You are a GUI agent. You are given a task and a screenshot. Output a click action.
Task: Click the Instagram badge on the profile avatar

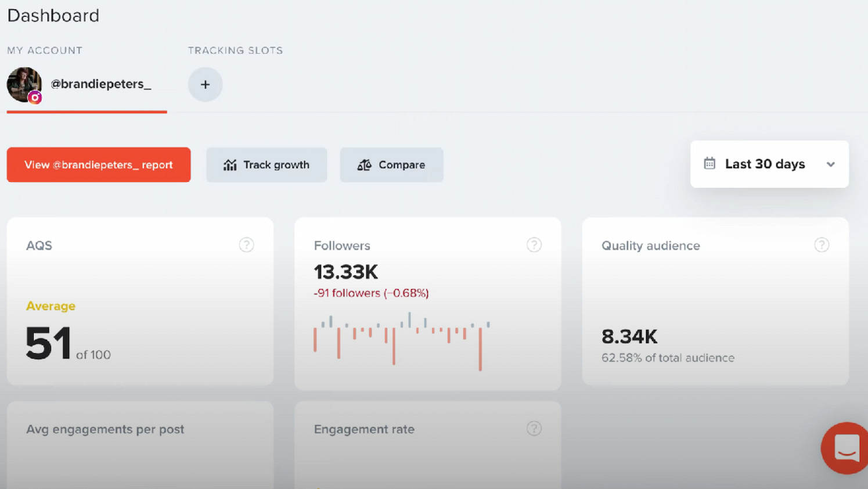35,98
